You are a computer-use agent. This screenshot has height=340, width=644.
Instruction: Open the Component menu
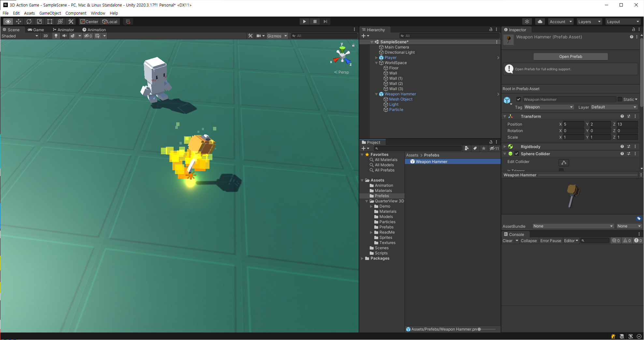(76, 13)
